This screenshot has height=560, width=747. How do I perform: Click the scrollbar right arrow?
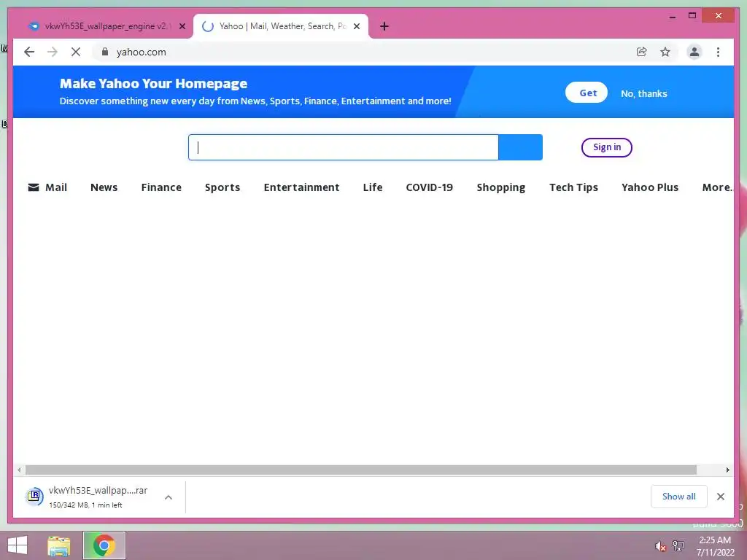[x=727, y=470]
